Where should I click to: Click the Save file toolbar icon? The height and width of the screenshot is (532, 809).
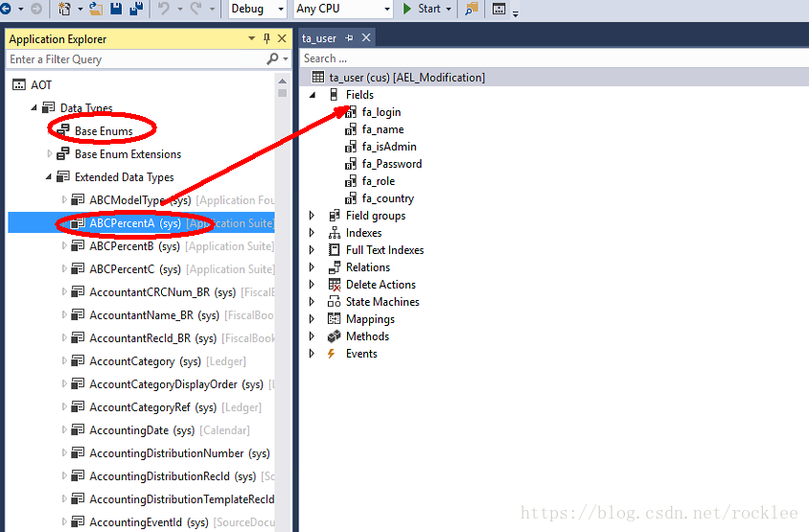[116, 9]
